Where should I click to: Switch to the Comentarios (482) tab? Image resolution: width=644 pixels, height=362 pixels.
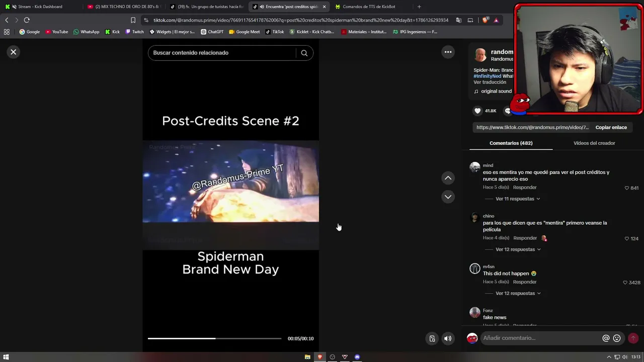(511, 143)
